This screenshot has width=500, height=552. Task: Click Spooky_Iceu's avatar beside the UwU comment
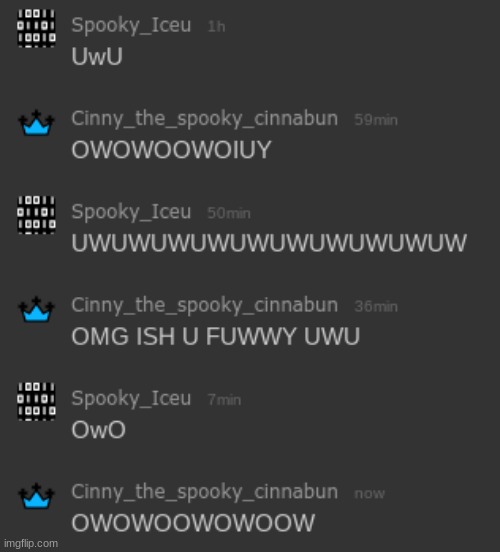point(37,29)
